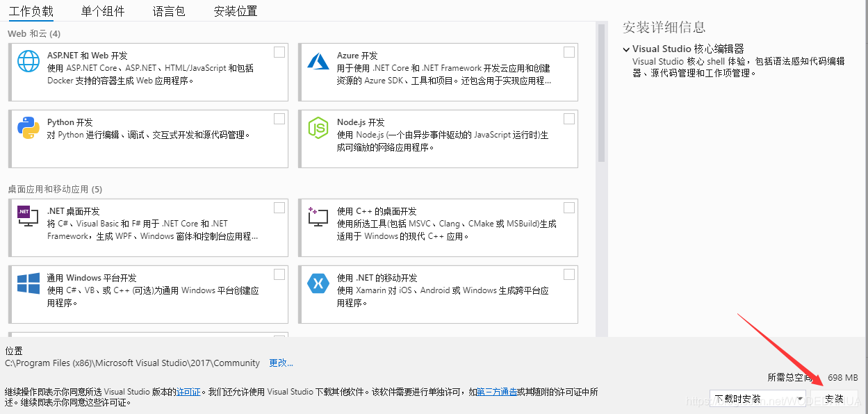
Task: Open the 语言包 tab
Action: 168,11
